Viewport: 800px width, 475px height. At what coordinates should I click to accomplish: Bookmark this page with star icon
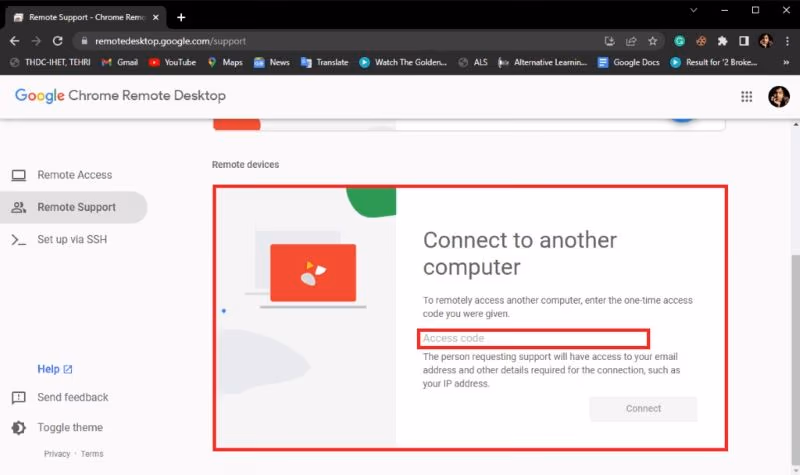653,41
